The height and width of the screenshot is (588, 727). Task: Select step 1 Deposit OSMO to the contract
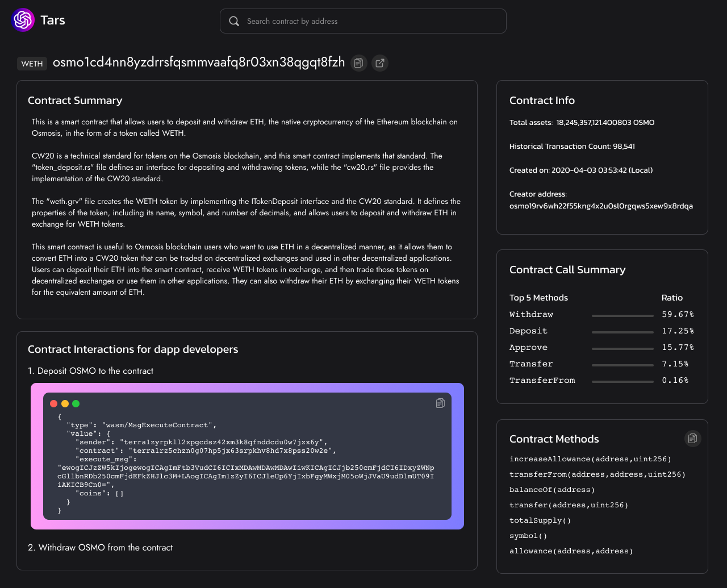pos(91,371)
